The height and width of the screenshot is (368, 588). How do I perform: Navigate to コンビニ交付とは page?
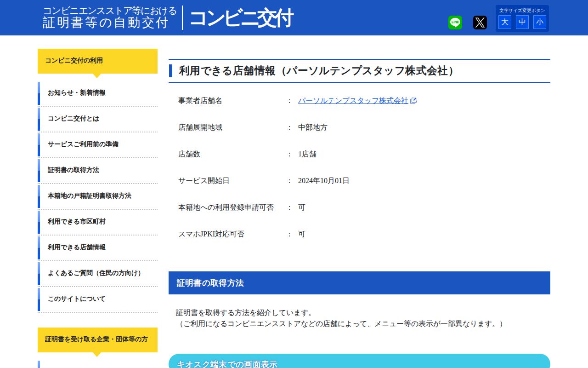click(73, 119)
